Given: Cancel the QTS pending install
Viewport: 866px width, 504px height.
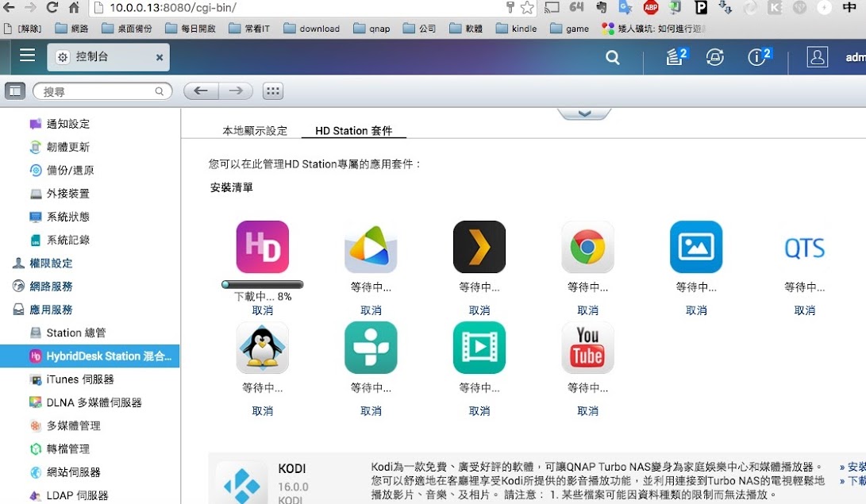Looking at the screenshot, I should click(x=805, y=310).
